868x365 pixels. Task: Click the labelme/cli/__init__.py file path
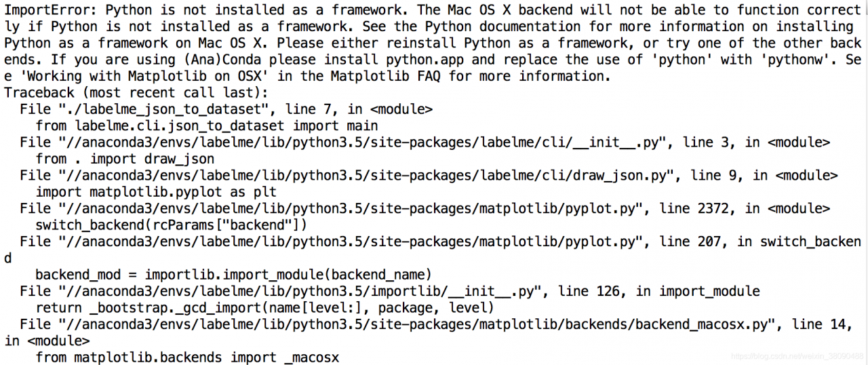tap(366, 142)
